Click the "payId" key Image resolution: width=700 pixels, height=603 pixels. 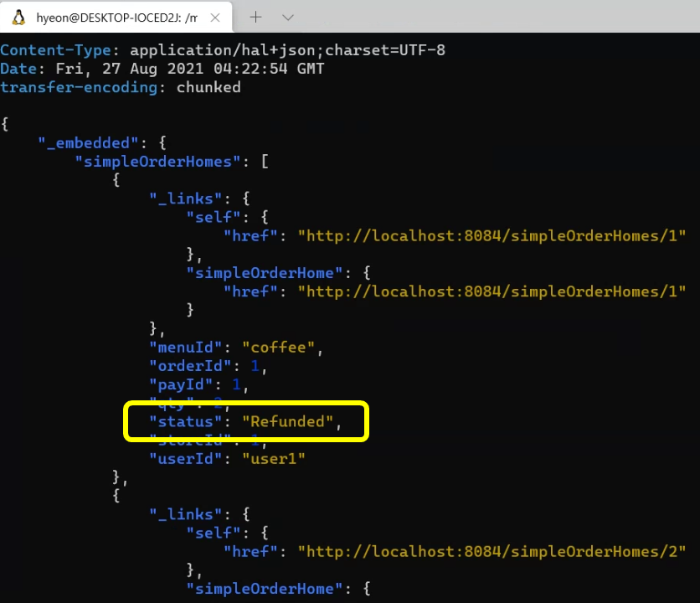(x=181, y=384)
